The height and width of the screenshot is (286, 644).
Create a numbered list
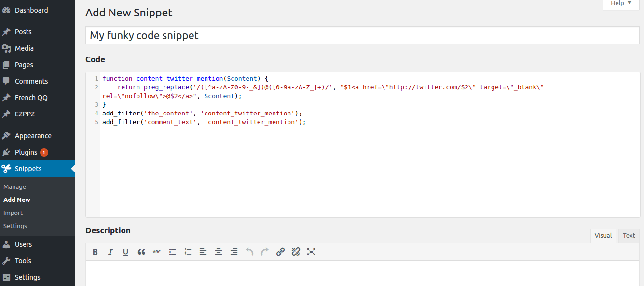click(x=188, y=252)
